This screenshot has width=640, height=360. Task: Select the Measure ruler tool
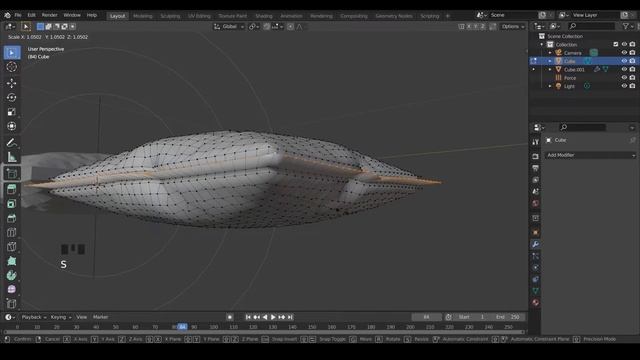click(x=12, y=157)
